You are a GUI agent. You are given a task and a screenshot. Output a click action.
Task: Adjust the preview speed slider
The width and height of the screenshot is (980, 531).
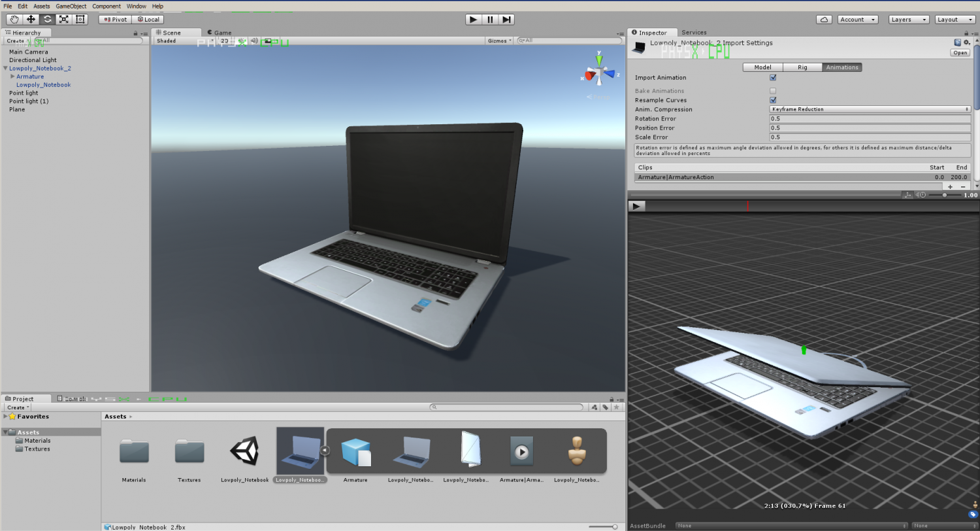945,195
